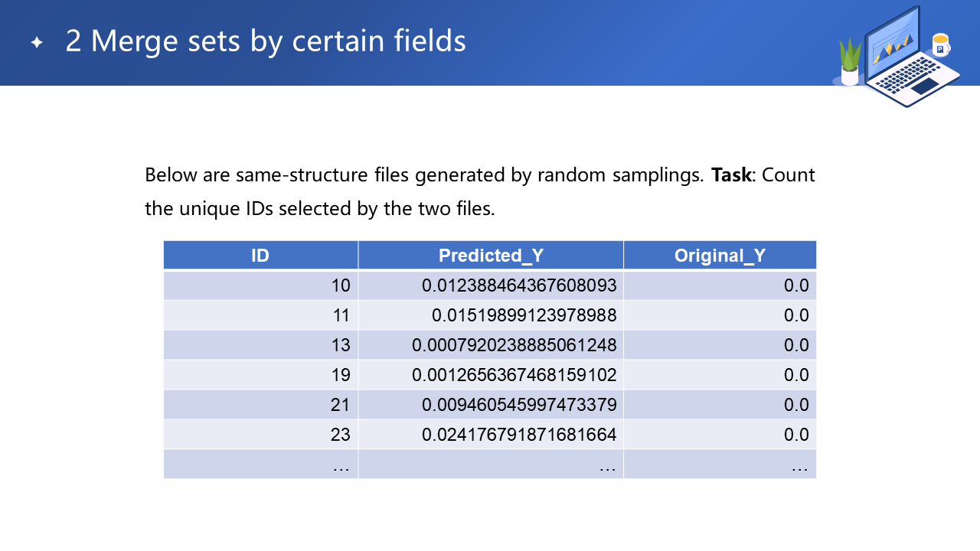Screen dimensions: 980x551
Task: Click the cell with ID 23
Action: click(x=340, y=435)
